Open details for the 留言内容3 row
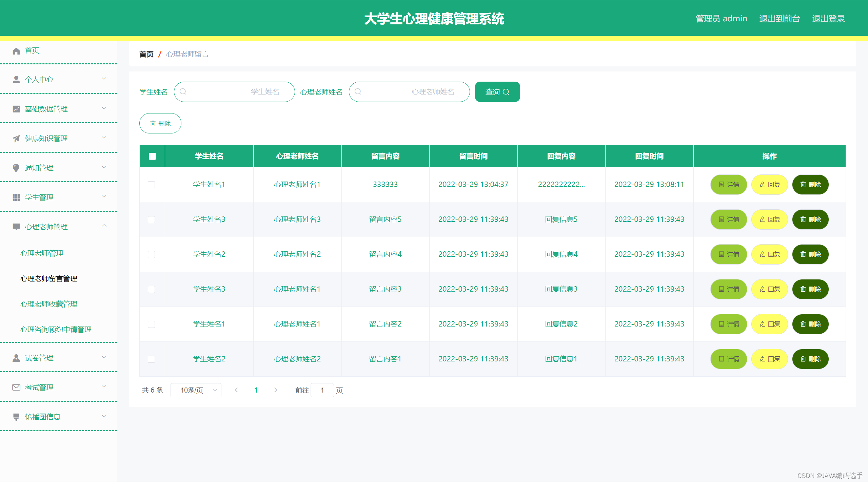The image size is (868, 482). click(729, 289)
